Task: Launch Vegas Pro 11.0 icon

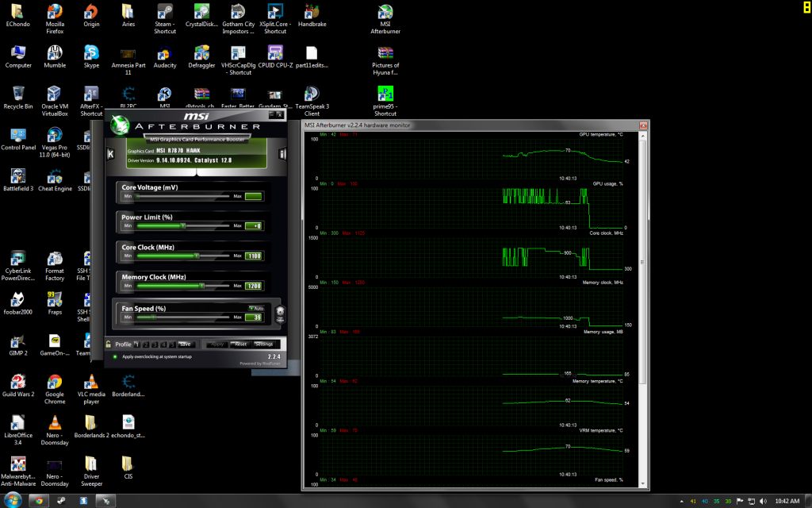Action: click(55, 143)
